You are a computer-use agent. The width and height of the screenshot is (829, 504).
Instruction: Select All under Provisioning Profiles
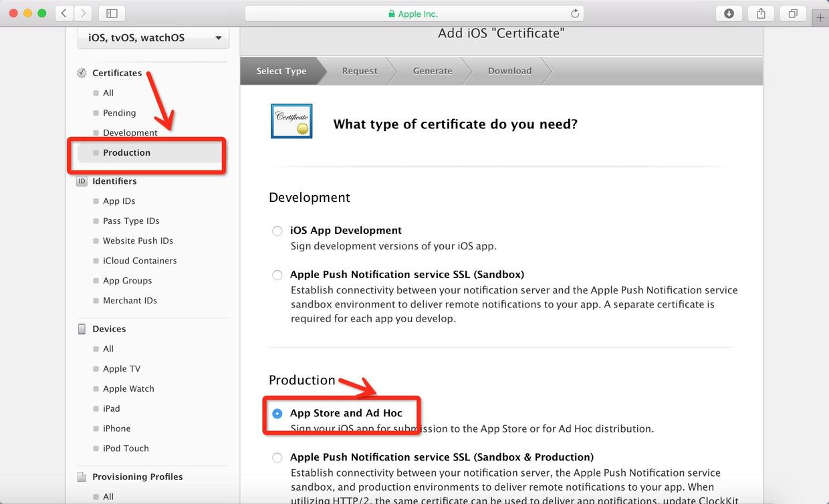[107, 496]
